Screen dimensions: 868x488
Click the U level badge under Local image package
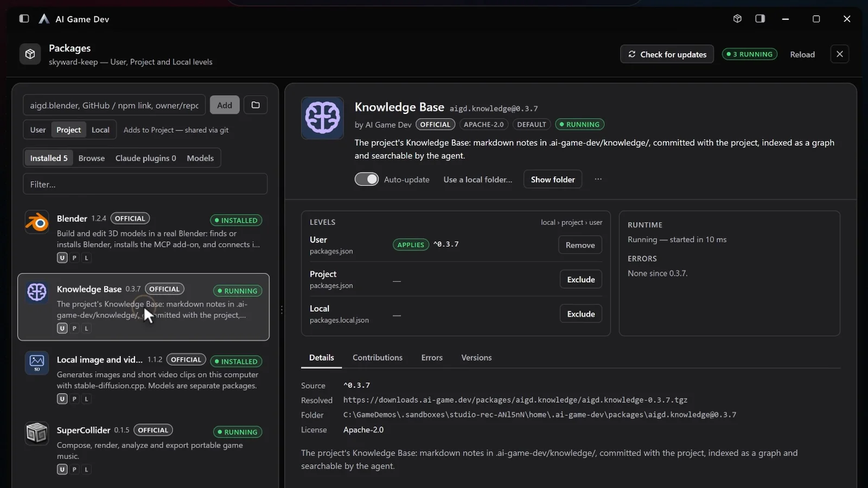pos(62,399)
